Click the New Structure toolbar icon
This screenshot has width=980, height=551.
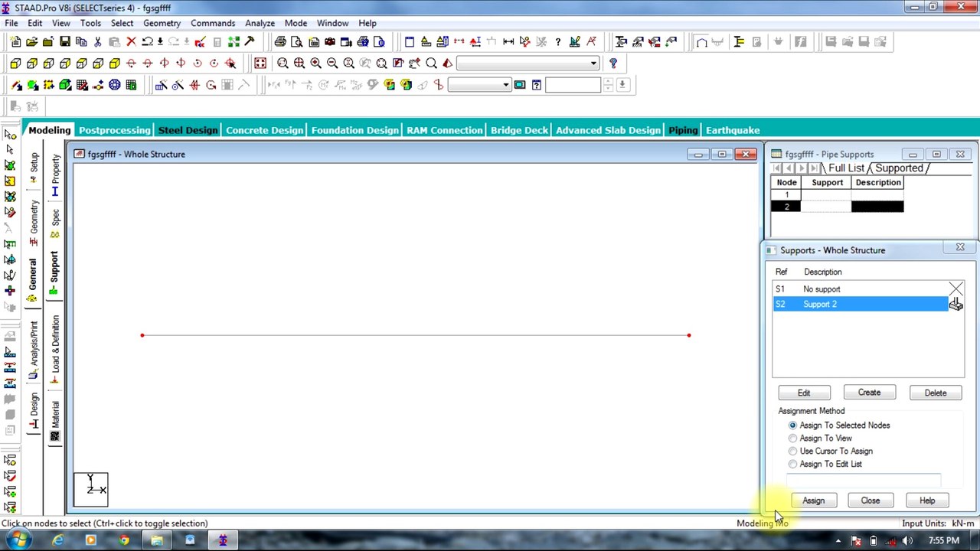click(15, 42)
